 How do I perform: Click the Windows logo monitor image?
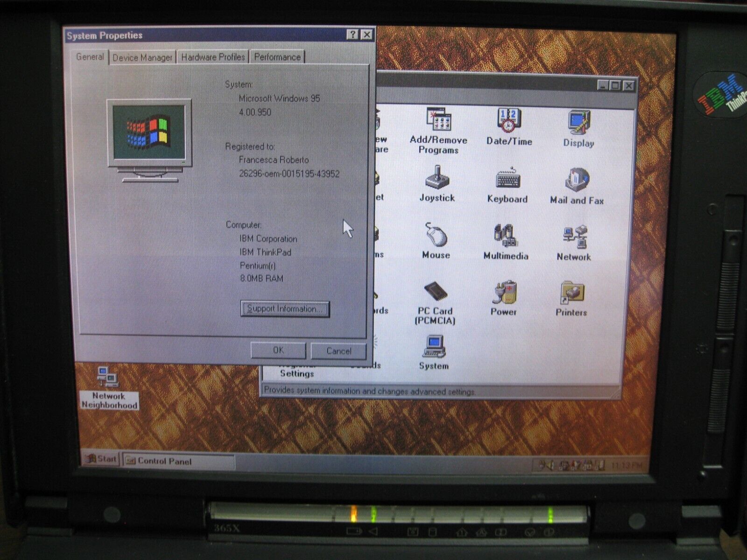coord(149,140)
